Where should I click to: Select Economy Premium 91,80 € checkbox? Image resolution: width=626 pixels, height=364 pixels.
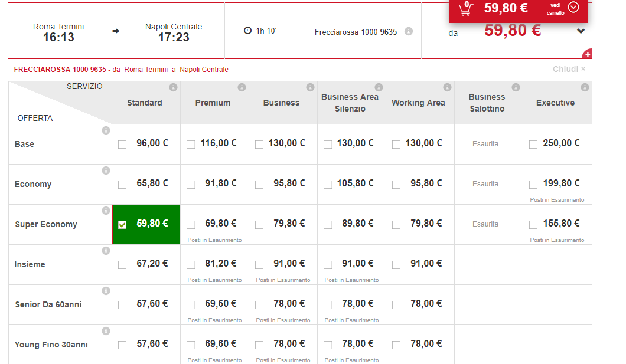[191, 184]
